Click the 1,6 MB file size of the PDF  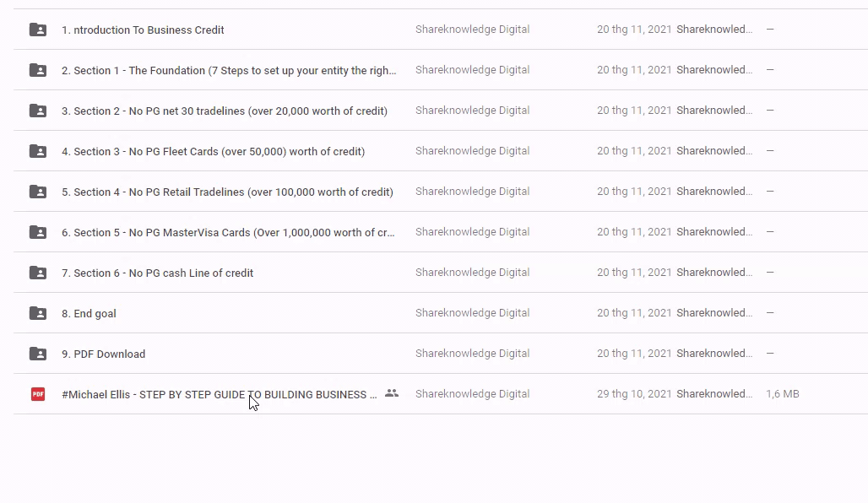pos(782,394)
